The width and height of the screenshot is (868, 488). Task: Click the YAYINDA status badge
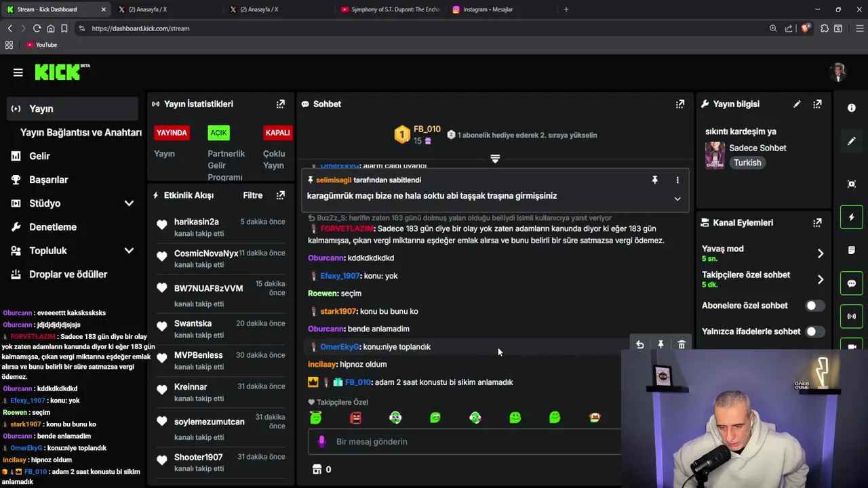click(172, 133)
